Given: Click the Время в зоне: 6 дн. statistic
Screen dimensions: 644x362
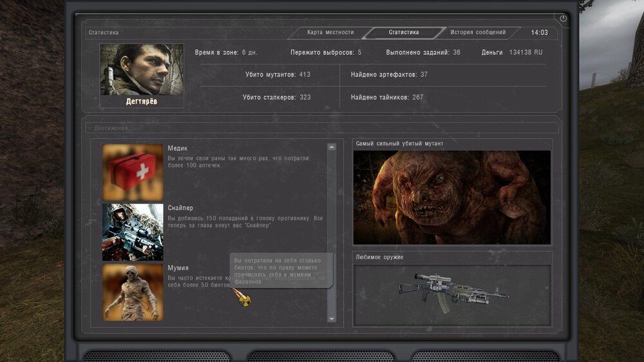Looking at the screenshot, I should tap(226, 53).
